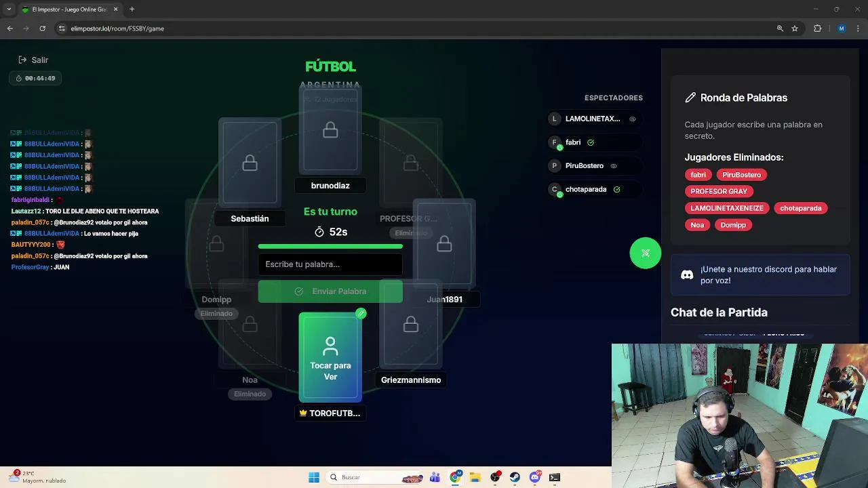Click spectator PiruBostero in the list
This screenshot has height=488, width=868.
594,165
